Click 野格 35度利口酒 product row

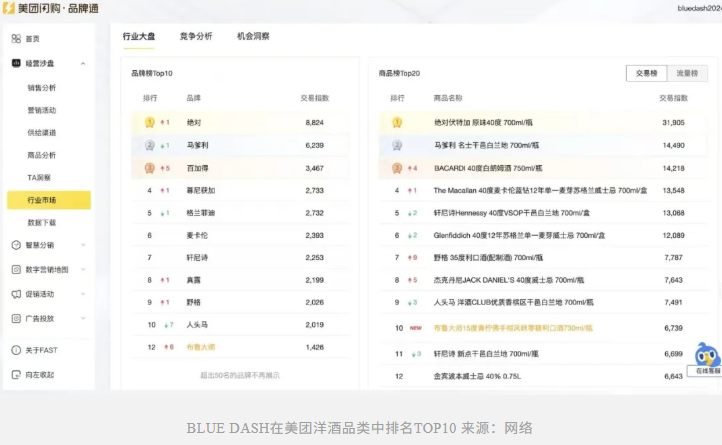pos(543,258)
